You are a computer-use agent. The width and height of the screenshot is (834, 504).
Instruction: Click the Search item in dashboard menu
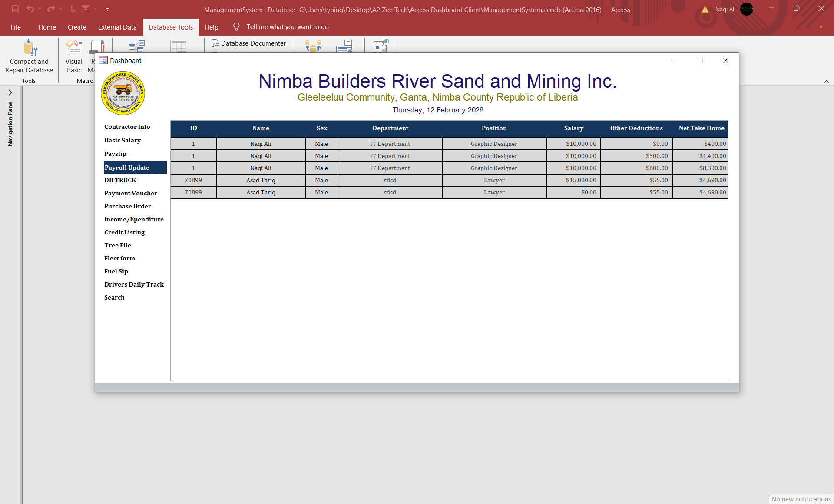pos(114,297)
